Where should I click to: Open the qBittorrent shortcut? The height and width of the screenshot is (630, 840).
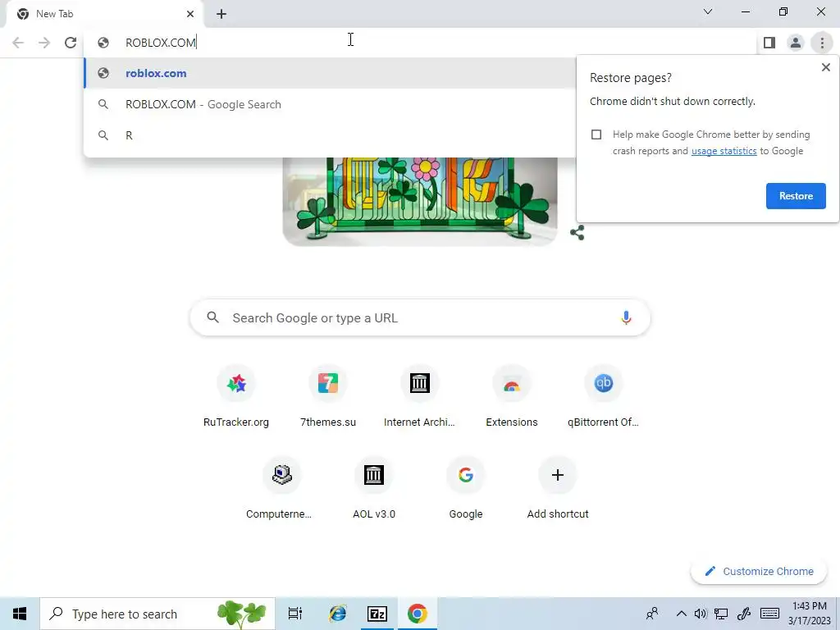(x=603, y=396)
